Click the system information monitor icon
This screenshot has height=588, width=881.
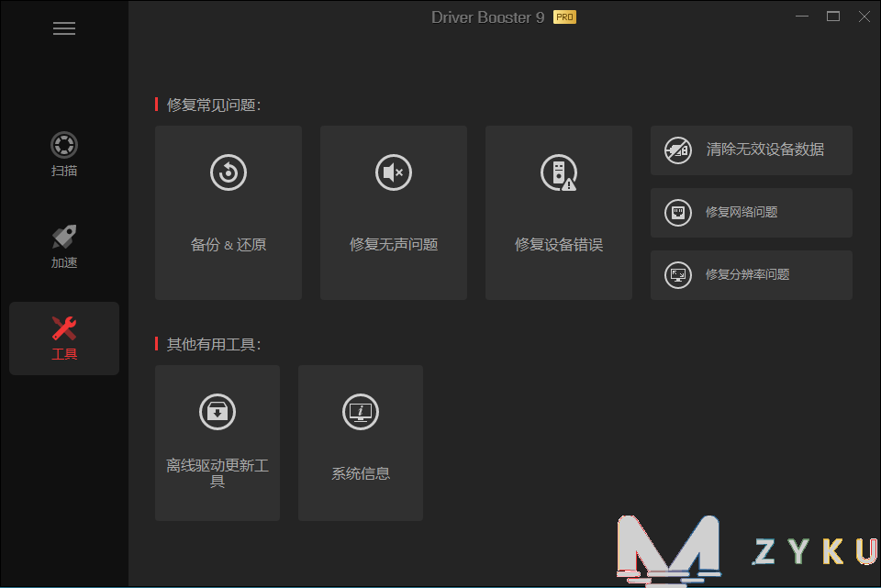point(361,412)
